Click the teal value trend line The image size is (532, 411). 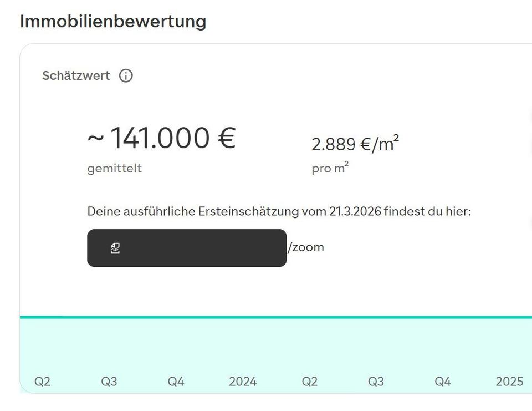pyautogui.click(x=276, y=317)
